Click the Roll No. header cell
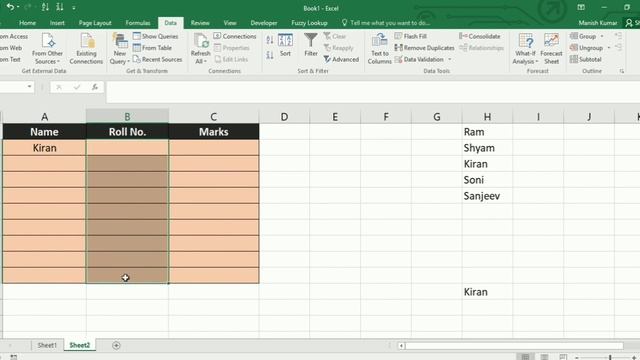Image resolution: width=640 pixels, height=360 pixels. pos(127,132)
